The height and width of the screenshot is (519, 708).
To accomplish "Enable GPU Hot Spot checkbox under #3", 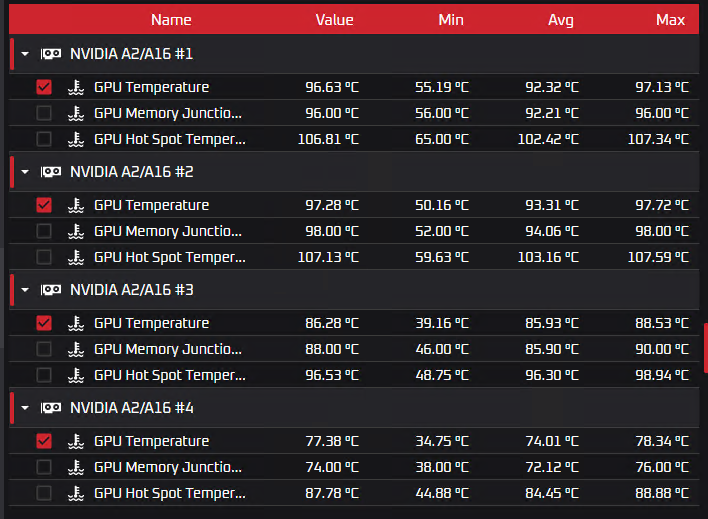I will point(44,375).
